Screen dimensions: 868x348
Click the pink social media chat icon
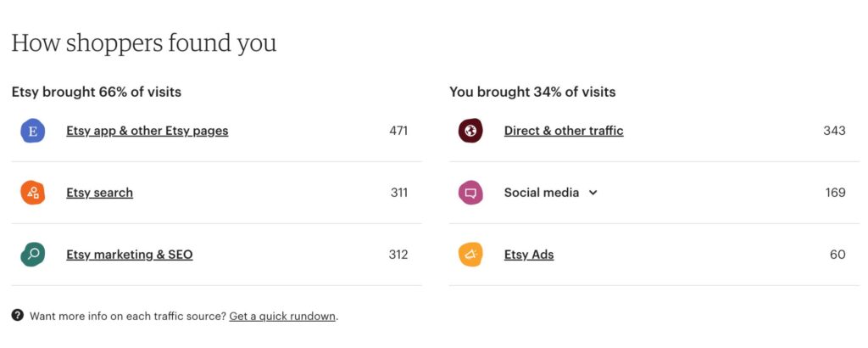pyautogui.click(x=470, y=193)
